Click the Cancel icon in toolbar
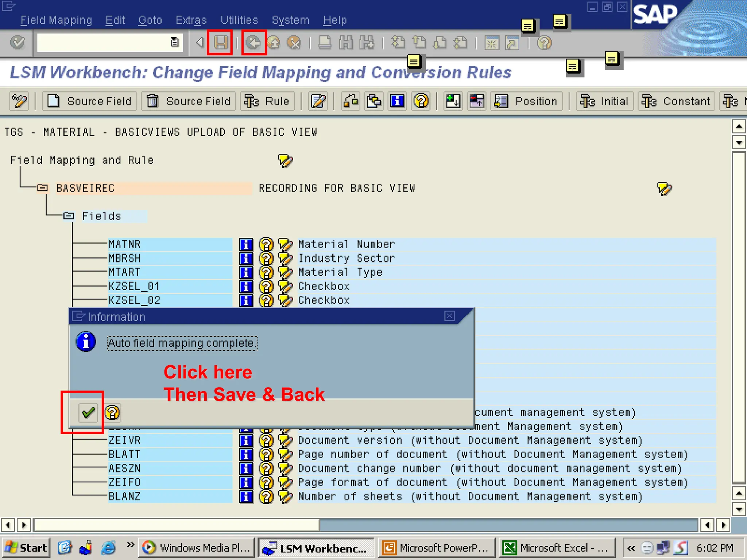 tap(294, 43)
